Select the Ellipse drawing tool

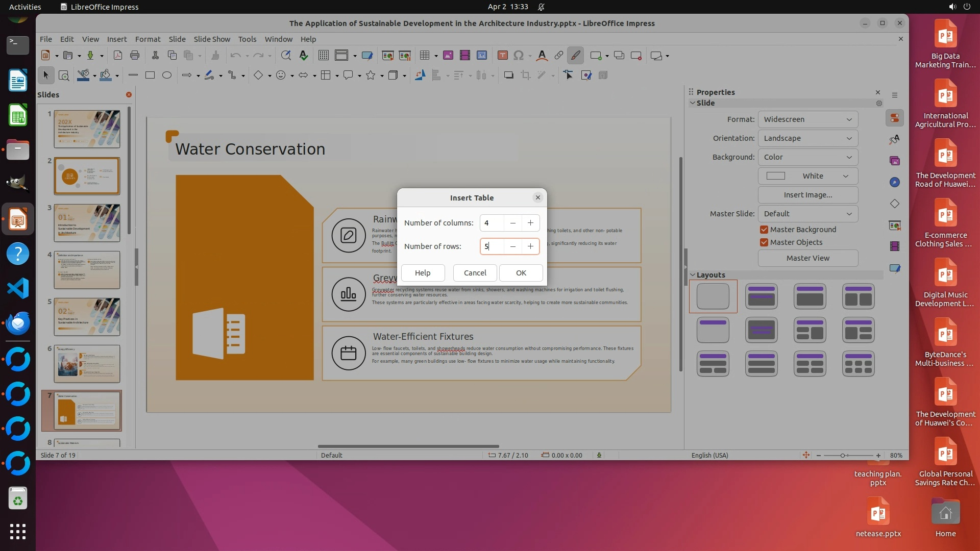coord(166,75)
